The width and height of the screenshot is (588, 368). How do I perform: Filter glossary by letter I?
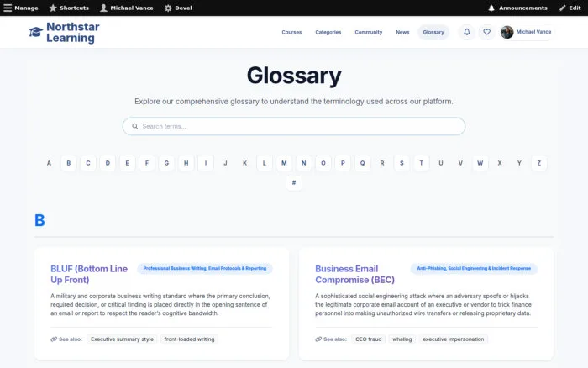[206, 163]
